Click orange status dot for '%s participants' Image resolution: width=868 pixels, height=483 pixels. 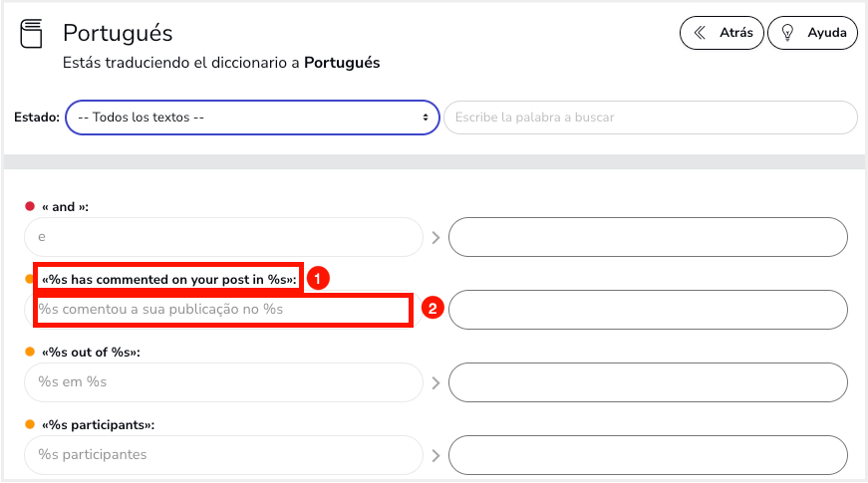(x=30, y=424)
